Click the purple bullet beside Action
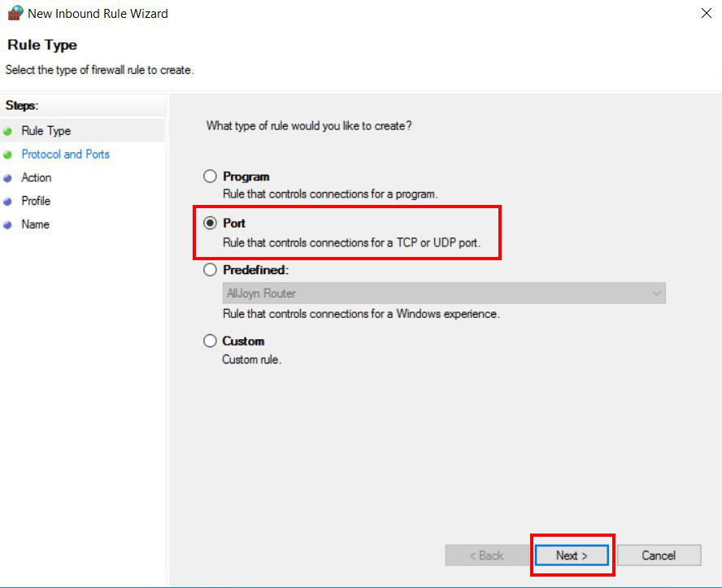 pyautogui.click(x=7, y=178)
